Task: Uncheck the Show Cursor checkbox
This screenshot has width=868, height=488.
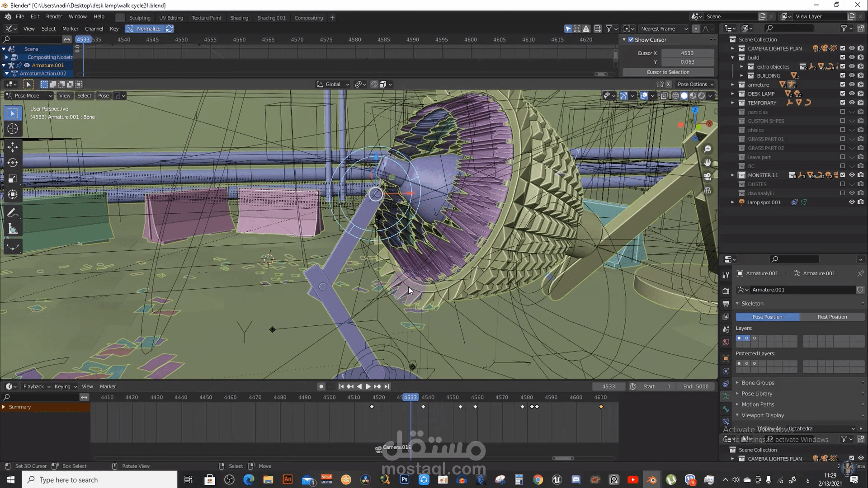Action: (x=631, y=40)
